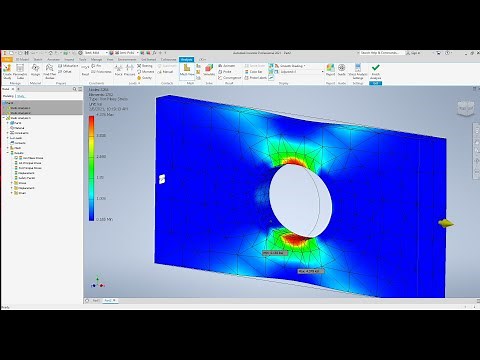Image resolution: width=480 pixels, height=360 pixels.
Task: Open the browser panel menu icon
Action: pyautogui.click(x=80, y=89)
